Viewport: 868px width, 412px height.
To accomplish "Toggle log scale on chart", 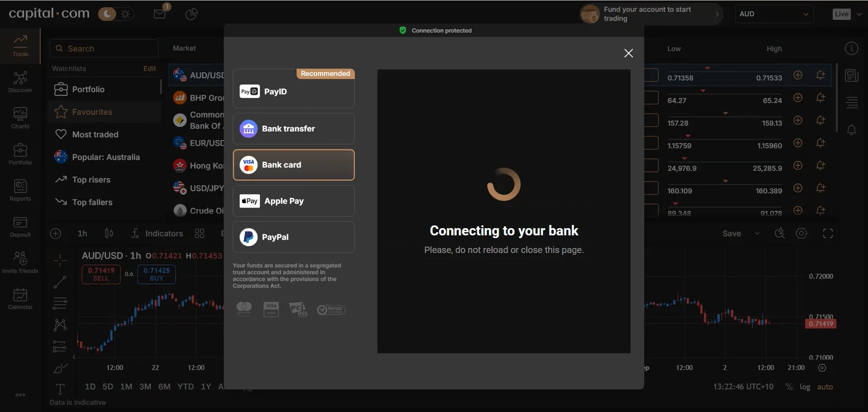I will point(805,387).
